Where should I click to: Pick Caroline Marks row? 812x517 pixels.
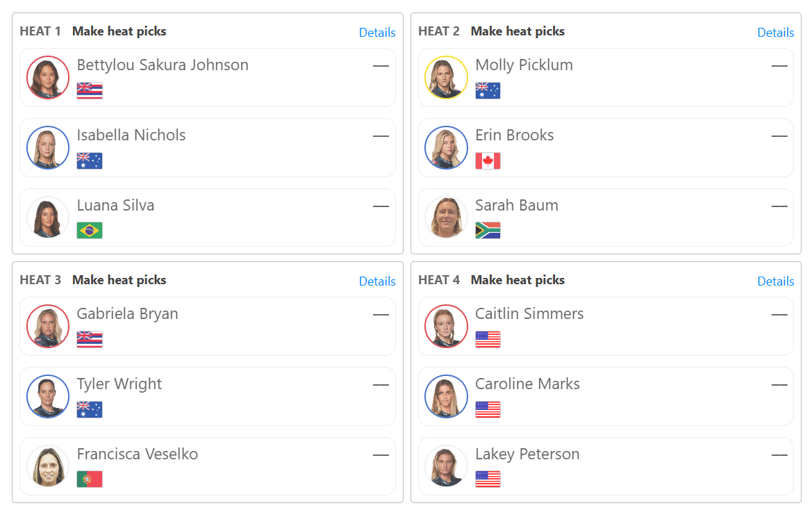[x=606, y=397]
